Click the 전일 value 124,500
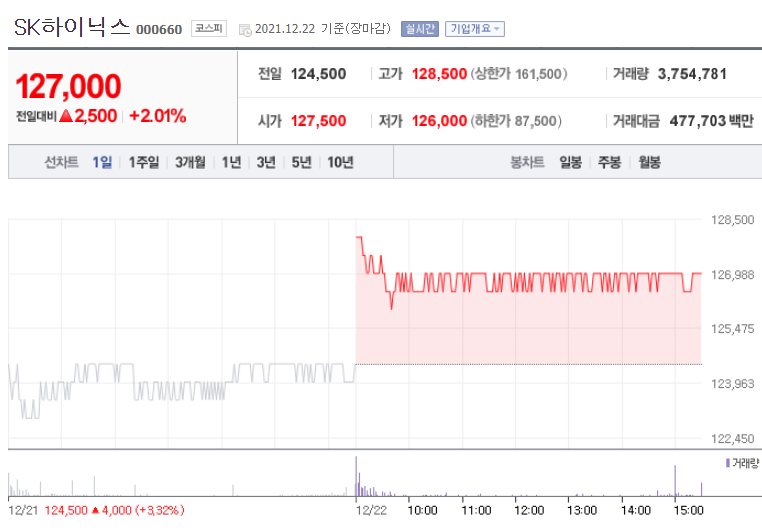 tap(318, 74)
